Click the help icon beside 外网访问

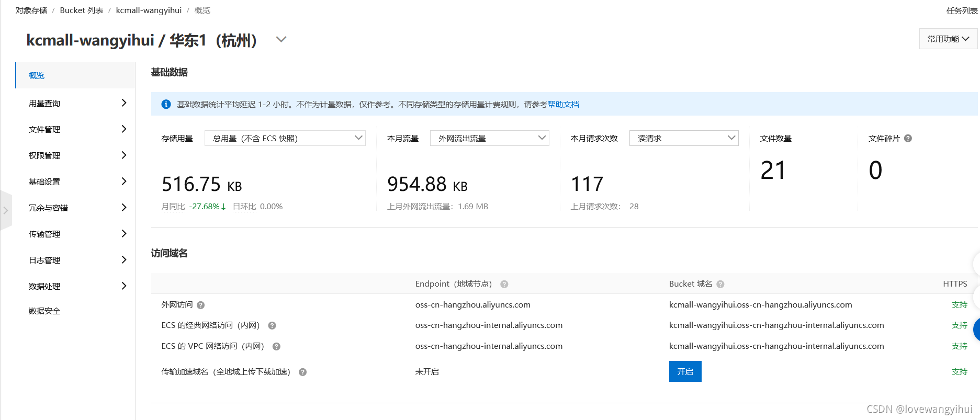[200, 305]
